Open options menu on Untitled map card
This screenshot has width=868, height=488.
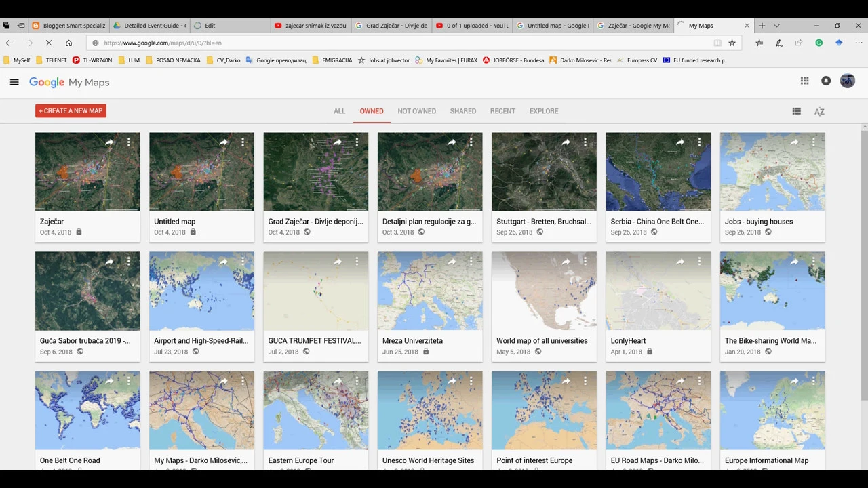click(242, 142)
